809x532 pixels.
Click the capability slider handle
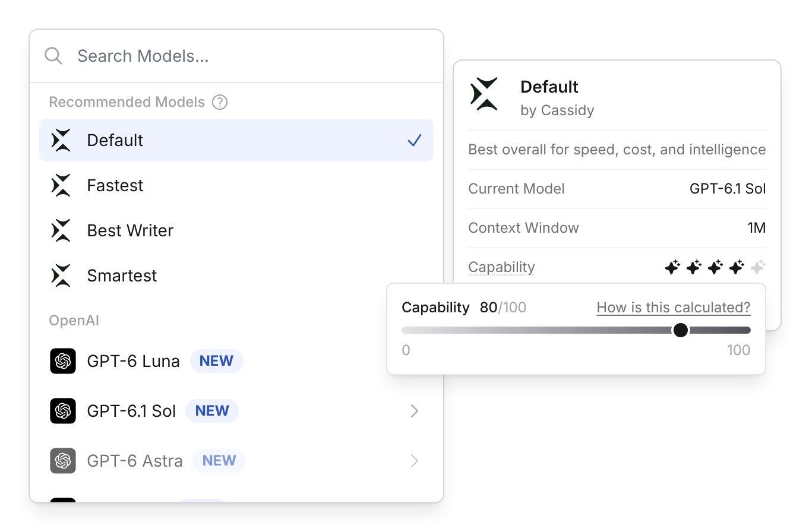pyautogui.click(x=681, y=330)
